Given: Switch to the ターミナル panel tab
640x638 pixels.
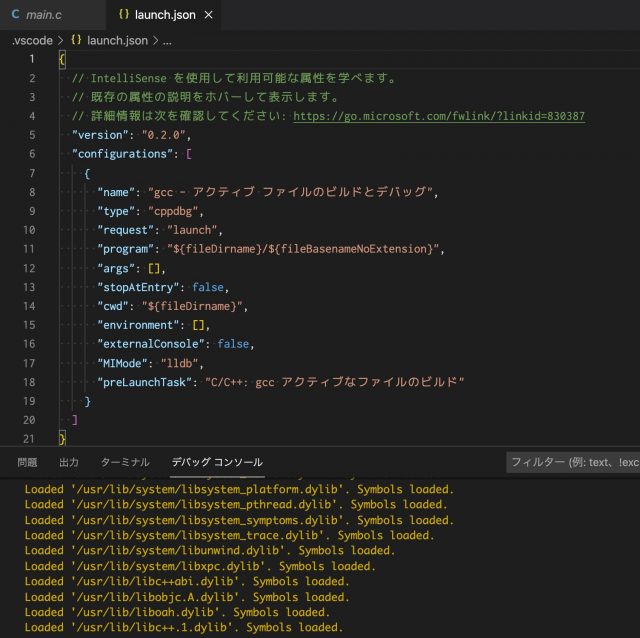Looking at the screenshot, I should coord(125,462).
